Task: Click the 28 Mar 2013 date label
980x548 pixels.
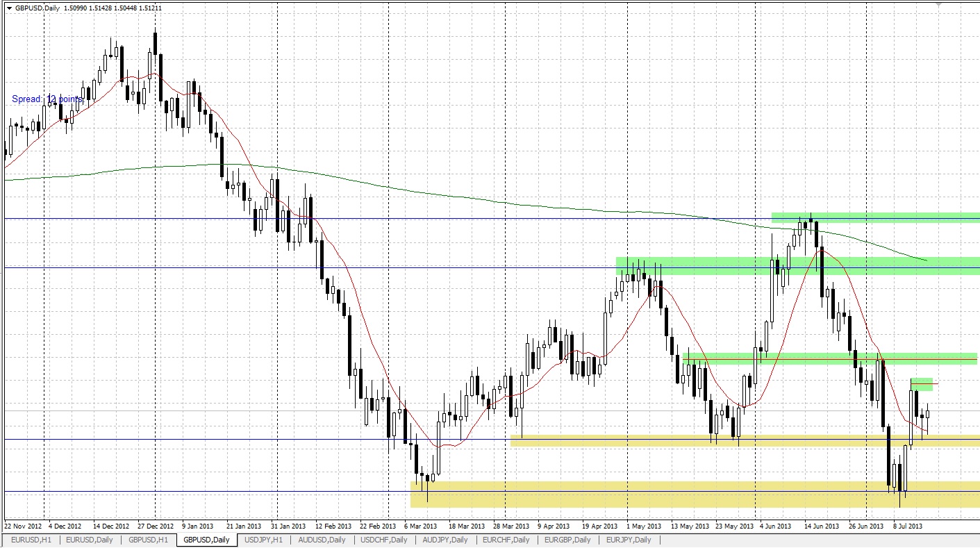Action: (x=511, y=526)
